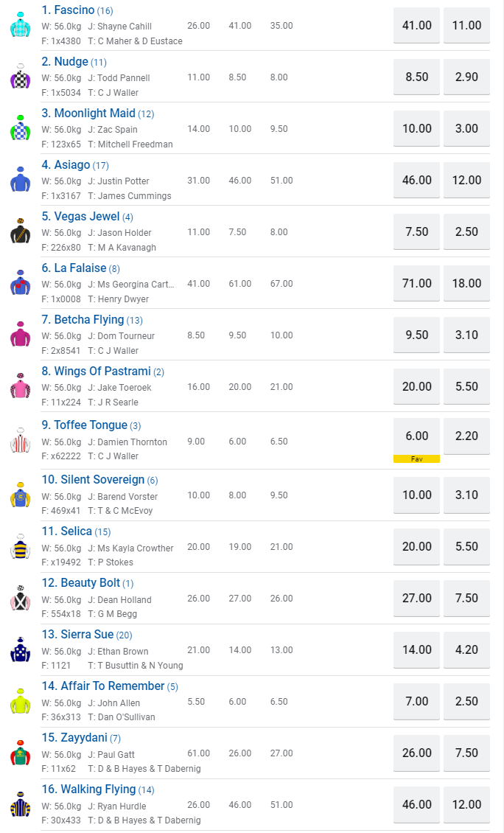Click Sierra Sue's navy spotted silk icon

(20, 649)
